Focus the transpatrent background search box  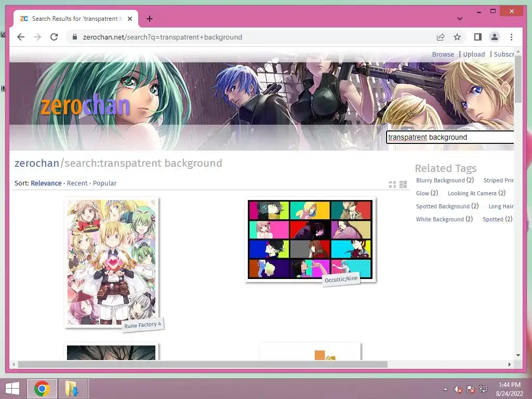point(450,137)
